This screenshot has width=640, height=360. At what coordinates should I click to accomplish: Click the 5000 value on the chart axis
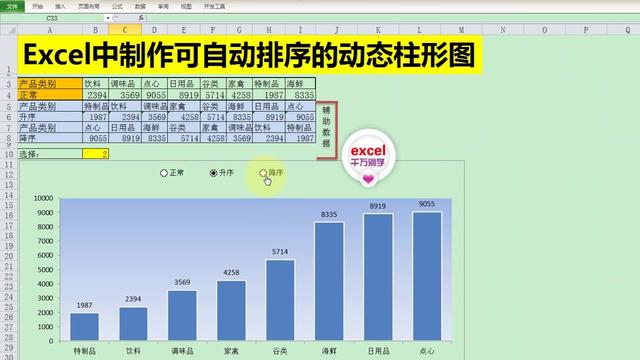tap(45, 270)
